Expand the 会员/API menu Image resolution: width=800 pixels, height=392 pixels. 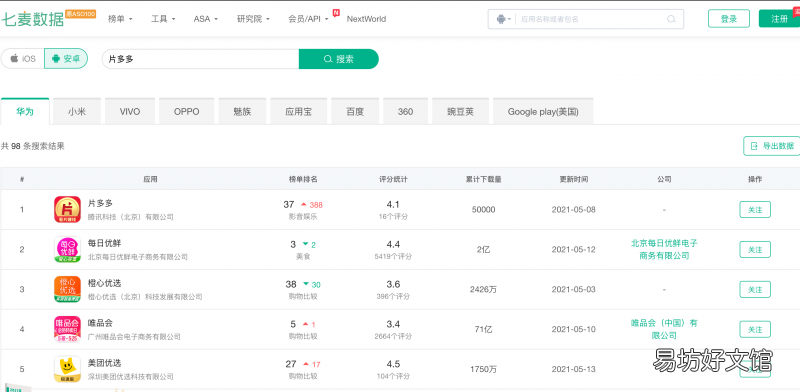point(308,19)
